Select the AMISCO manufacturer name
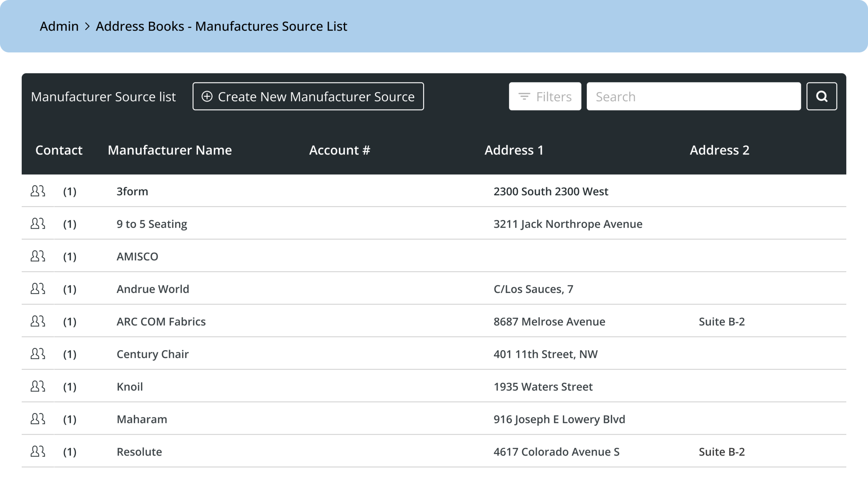Viewport: 868px width, 481px height. pos(137,257)
